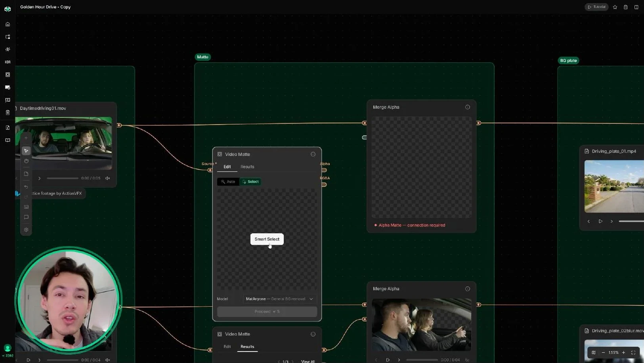Click the fullscreen fit icon in zoom bar

pyautogui.click(x=633, y=352)
